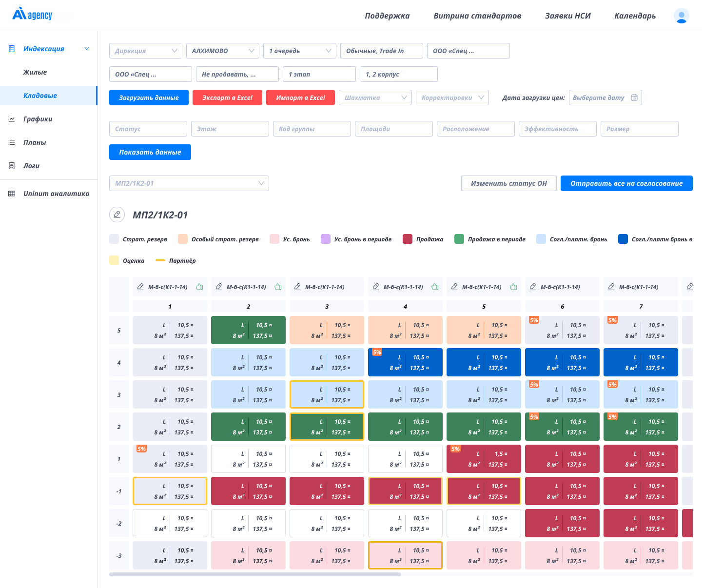Click the AI agency logo
This screenshot has height=588, width=703.
pos(32,15)
